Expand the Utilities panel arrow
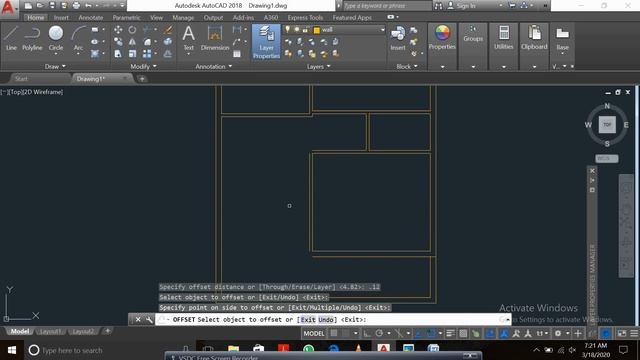This screenshot has height=360, width=640. click(x=504, y=67)
